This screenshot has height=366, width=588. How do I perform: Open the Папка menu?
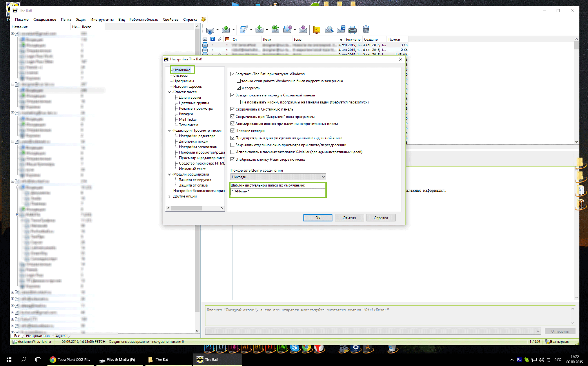[66, 19]
